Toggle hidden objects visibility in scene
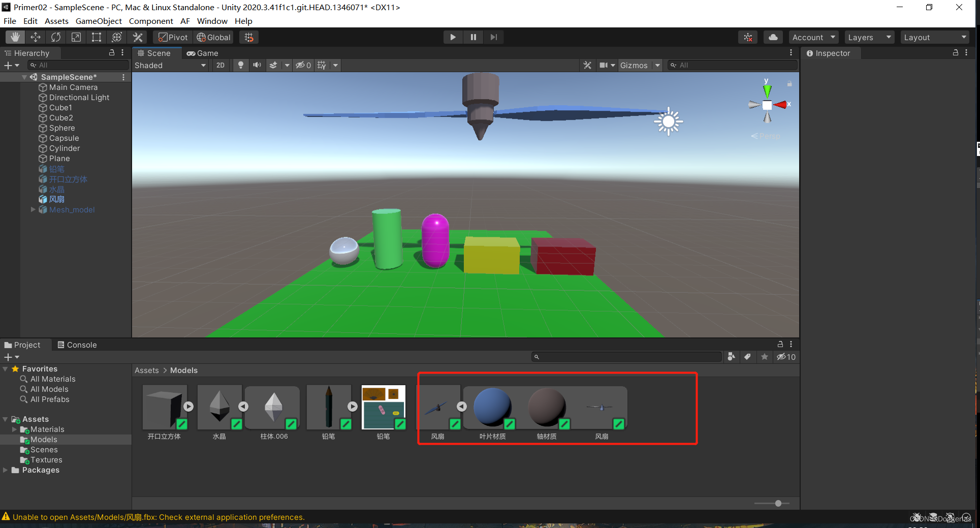Screen dimensions: 980x528 point(303,65)
